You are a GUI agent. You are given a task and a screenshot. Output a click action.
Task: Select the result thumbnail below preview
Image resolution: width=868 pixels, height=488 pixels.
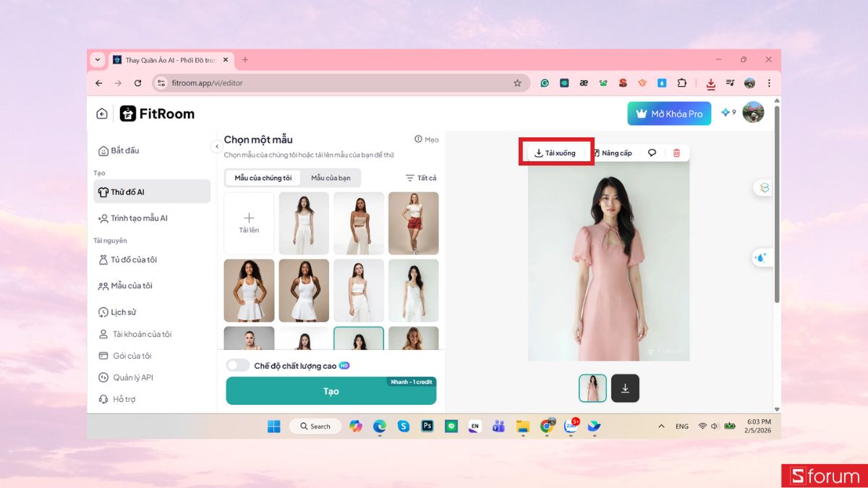[x=593, y=388]
